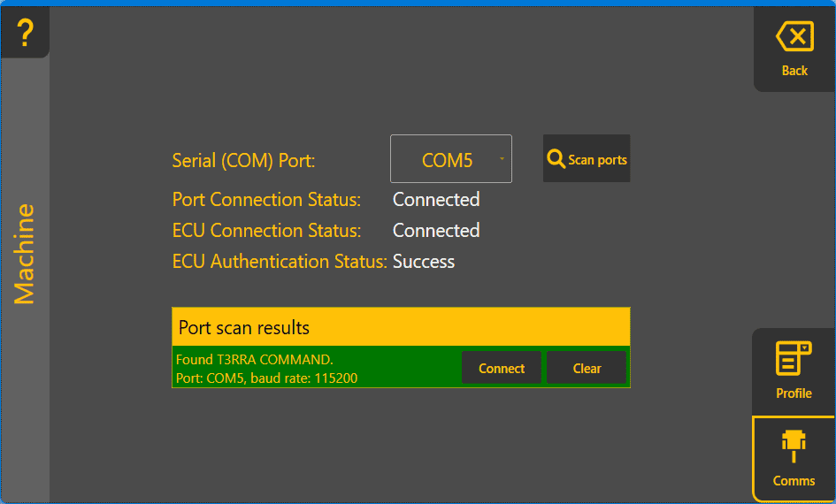Expand the serial port dropdown arrow
The height and width of the screenshot is (504, 836).
pyautogui.click(x=502, y=159)
